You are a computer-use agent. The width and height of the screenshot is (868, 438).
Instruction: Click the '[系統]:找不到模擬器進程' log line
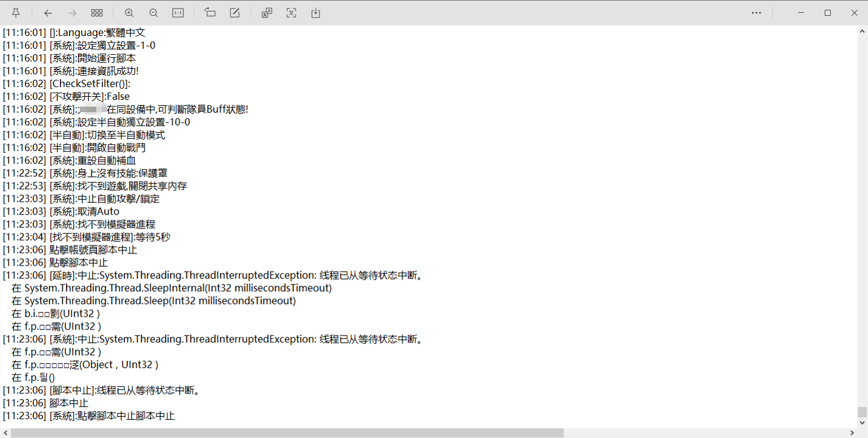(x=79, y=225)
